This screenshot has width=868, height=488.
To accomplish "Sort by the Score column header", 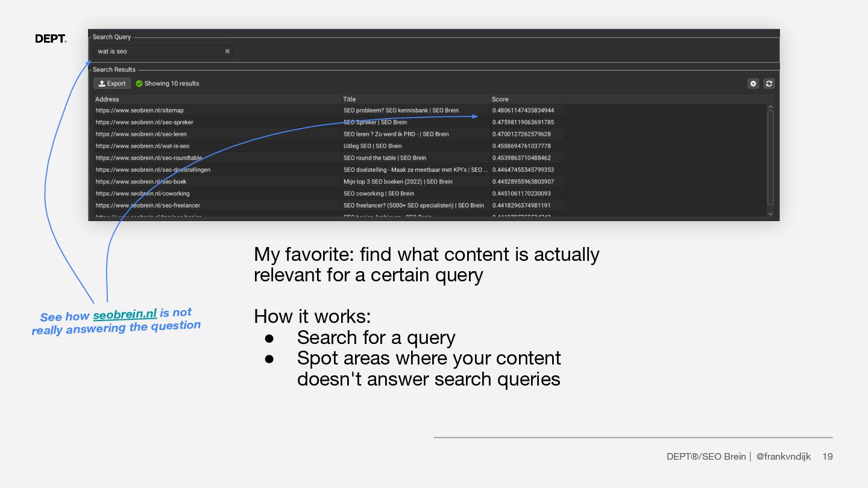I will (500, 99).
